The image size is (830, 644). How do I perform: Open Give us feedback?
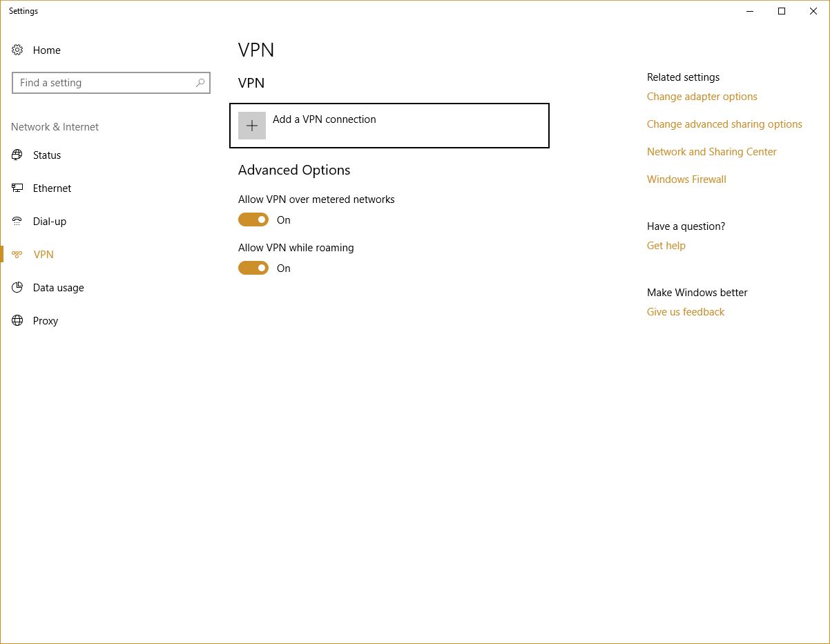coord(685,311)
